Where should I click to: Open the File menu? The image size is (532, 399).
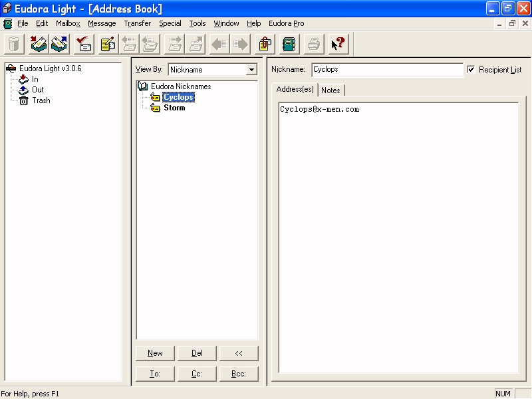tap(23, 23)
